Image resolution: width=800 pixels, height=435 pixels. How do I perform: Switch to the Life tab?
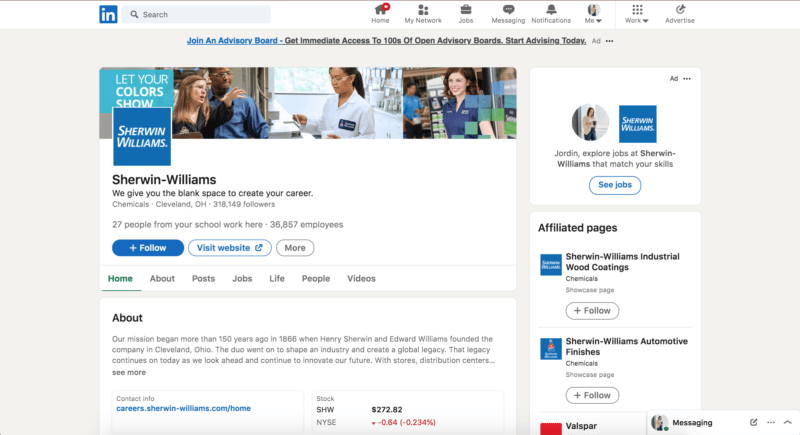point(277,278)
